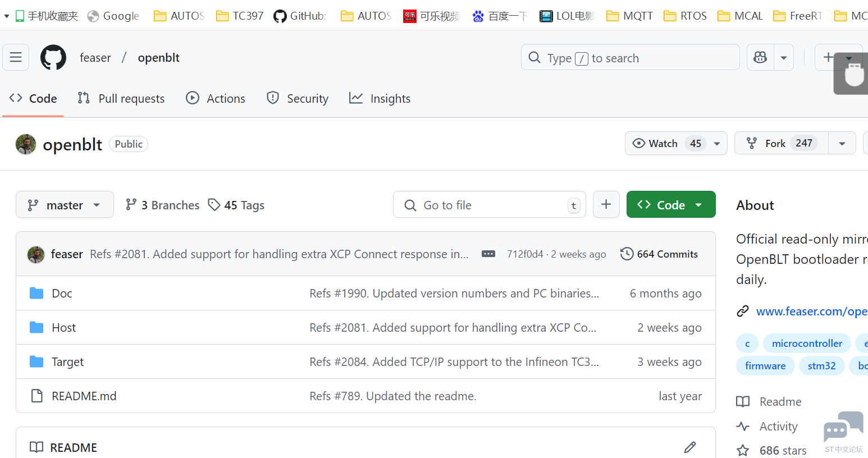Edit the README with the pencil icon
The height and width of the screenshot is (458, 868).
[690, 447]
